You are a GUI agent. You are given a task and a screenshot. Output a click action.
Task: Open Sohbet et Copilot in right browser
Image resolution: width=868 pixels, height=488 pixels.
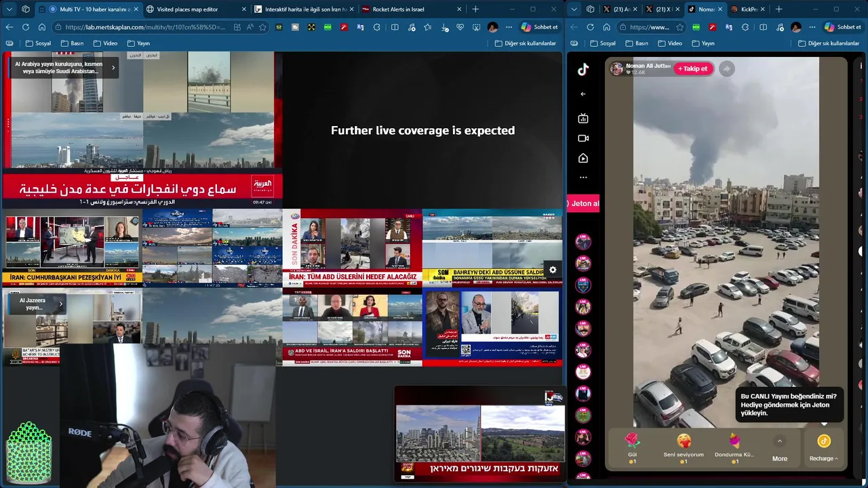[x=842, y=27]
